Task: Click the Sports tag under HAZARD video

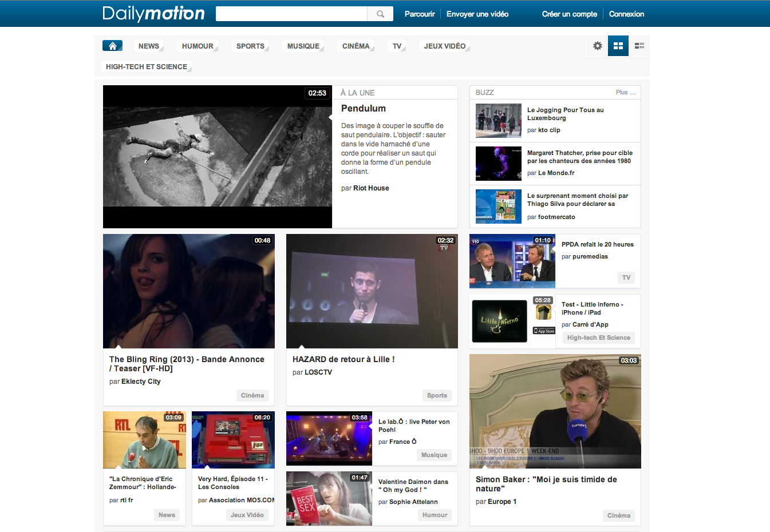Action: 437,395
